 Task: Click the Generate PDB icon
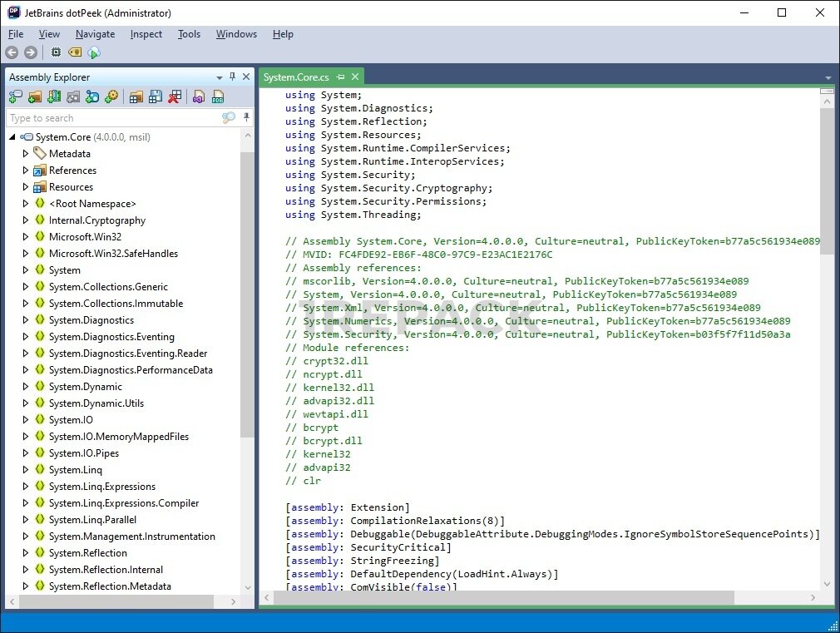click(x=218, y=97)
